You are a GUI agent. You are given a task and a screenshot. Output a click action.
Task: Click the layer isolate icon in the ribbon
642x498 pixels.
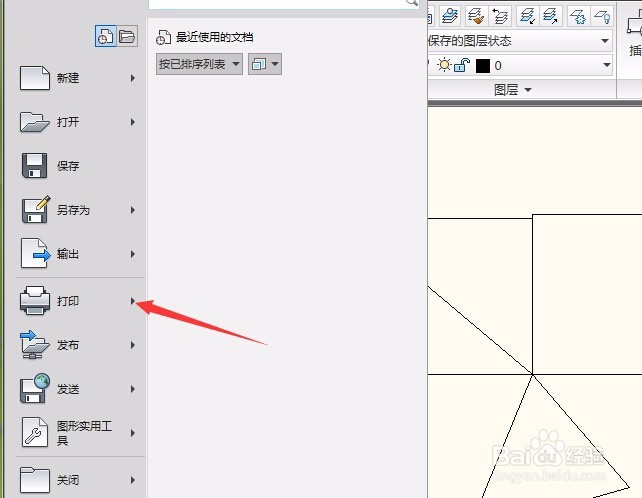450,16
